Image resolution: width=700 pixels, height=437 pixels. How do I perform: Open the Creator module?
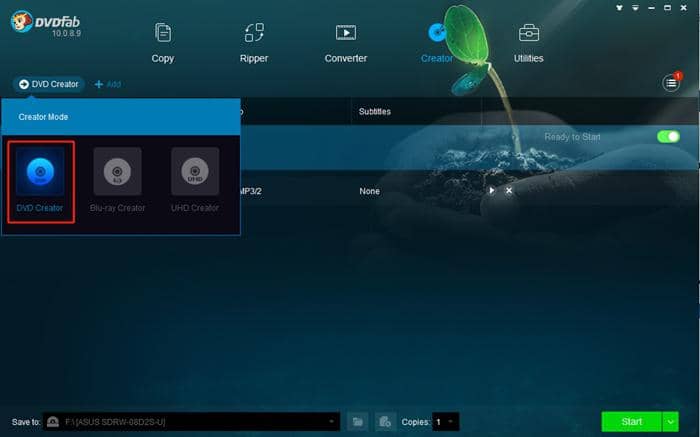(x=437, y=43)
